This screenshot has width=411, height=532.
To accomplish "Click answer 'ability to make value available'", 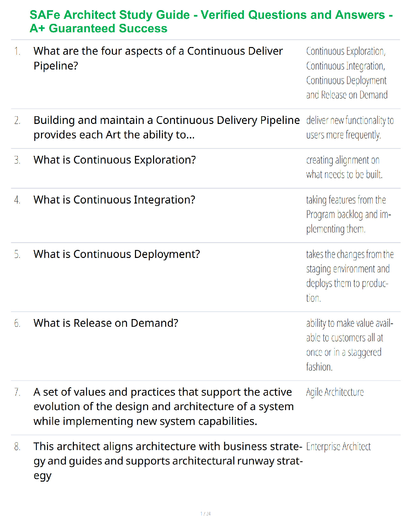I will click(x=350, y=345).
